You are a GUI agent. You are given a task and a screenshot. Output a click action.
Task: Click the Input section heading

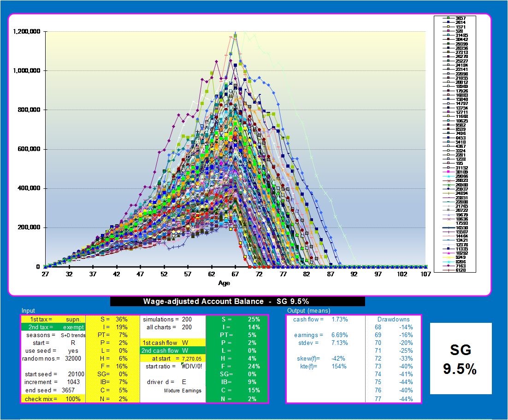click(28, 311)
